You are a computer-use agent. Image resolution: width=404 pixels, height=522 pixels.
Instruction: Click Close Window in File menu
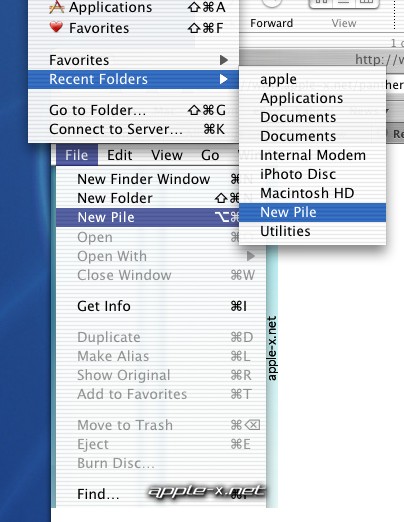(x=161, y=275)
